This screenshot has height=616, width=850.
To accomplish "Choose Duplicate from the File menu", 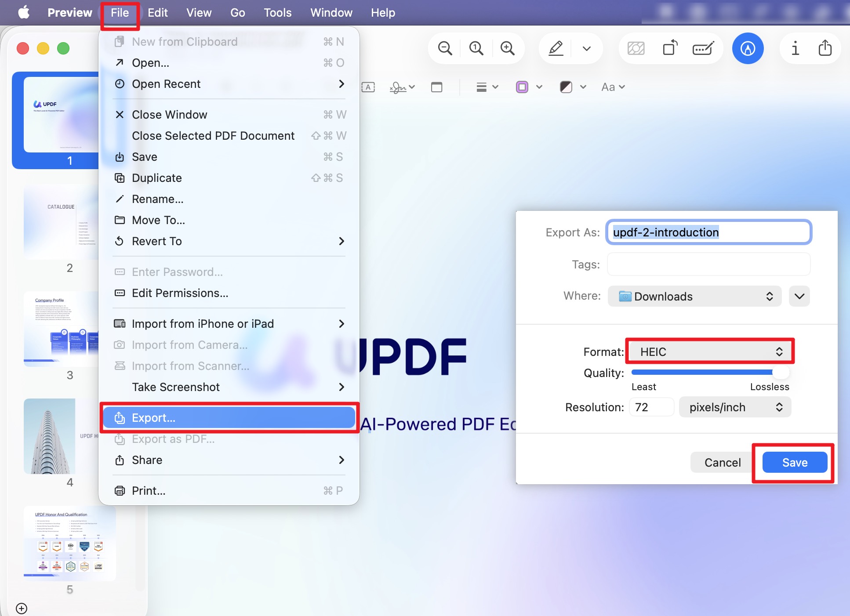I will point(229,178).
